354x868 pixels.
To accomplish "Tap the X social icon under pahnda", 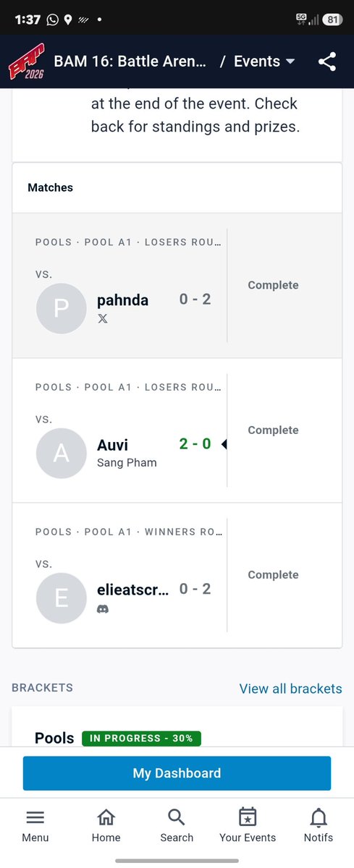I will [103, 318].
